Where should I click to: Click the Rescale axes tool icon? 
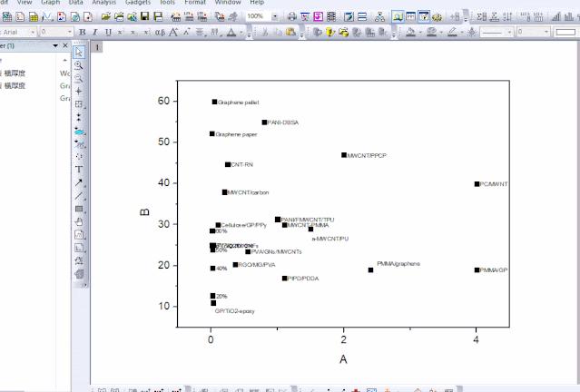79,261
